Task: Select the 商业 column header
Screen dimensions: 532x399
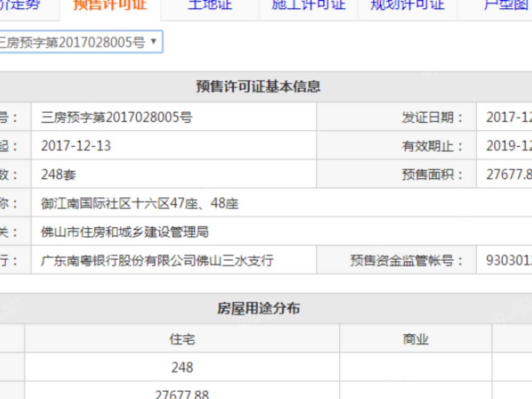Action: click(416, 339)
